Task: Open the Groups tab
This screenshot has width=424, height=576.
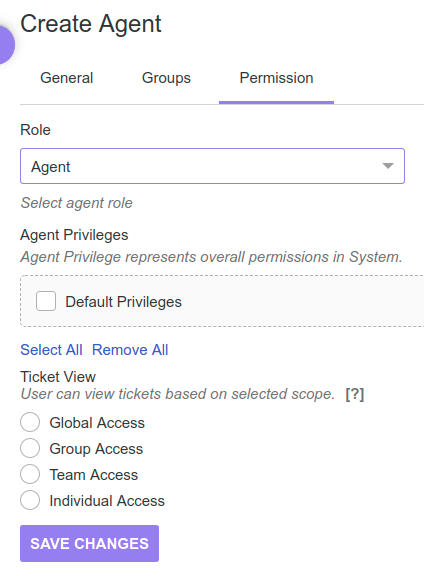Action: pyautogui.click(x=166, y=78)
